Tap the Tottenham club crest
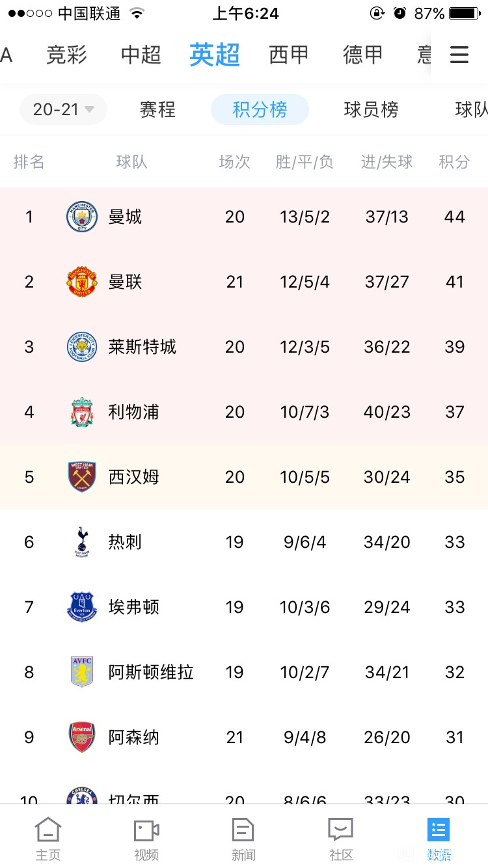This screenshot has height=868, width=488. 82,542
